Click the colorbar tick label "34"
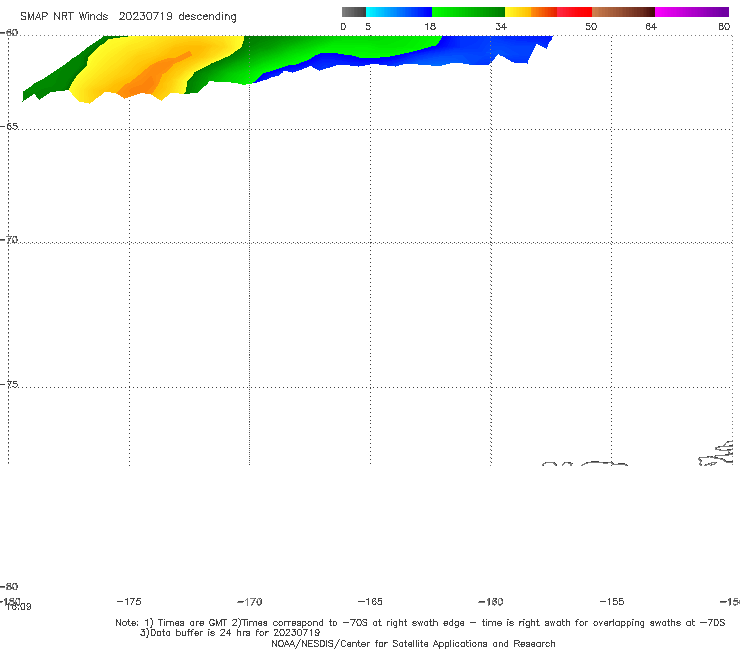Image resolution: width=740 pixels, height=650 pixels. (x=501, y=26)
